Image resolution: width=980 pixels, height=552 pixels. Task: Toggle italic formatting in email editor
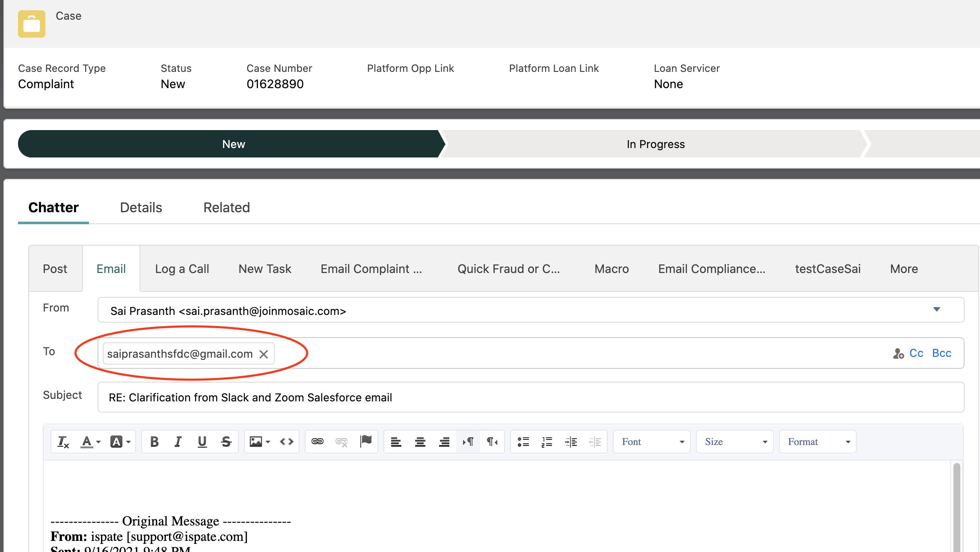[x=178, y=442]
